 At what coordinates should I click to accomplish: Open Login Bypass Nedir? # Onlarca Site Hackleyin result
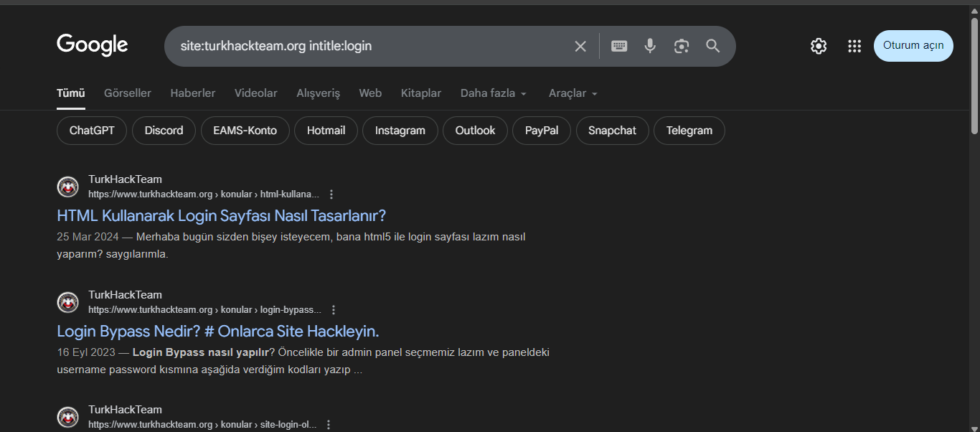[x=217, y=331]
